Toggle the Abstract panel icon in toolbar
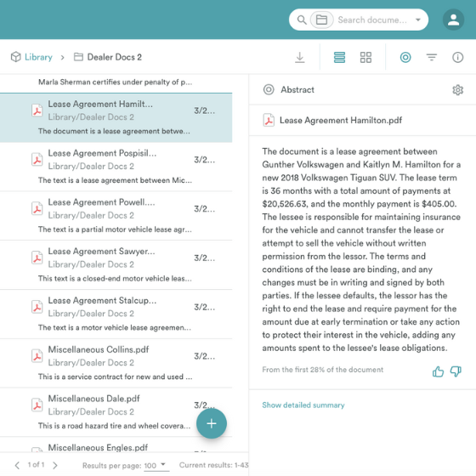 405,57
